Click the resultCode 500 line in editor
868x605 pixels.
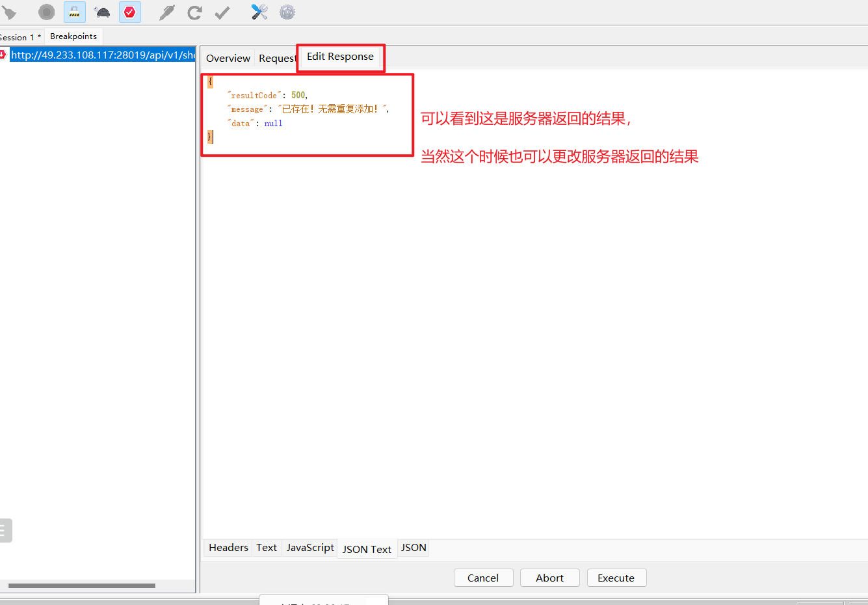[x=267, y=95]
